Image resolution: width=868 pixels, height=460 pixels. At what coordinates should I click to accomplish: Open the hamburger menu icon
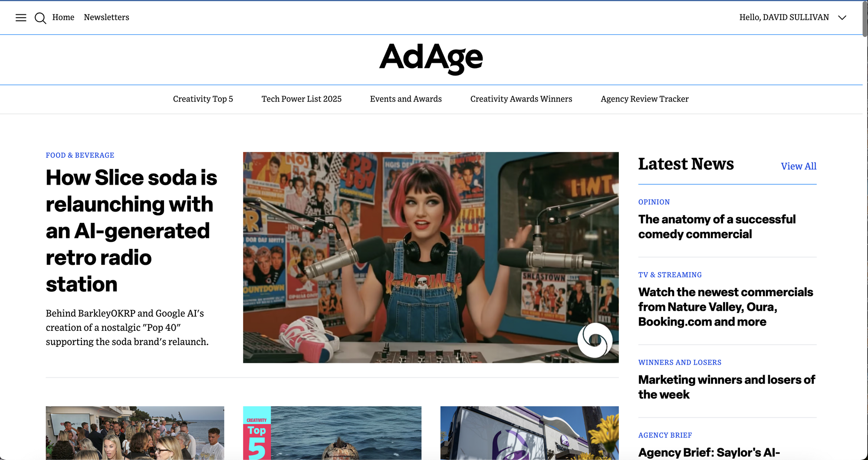click(21, 17)
